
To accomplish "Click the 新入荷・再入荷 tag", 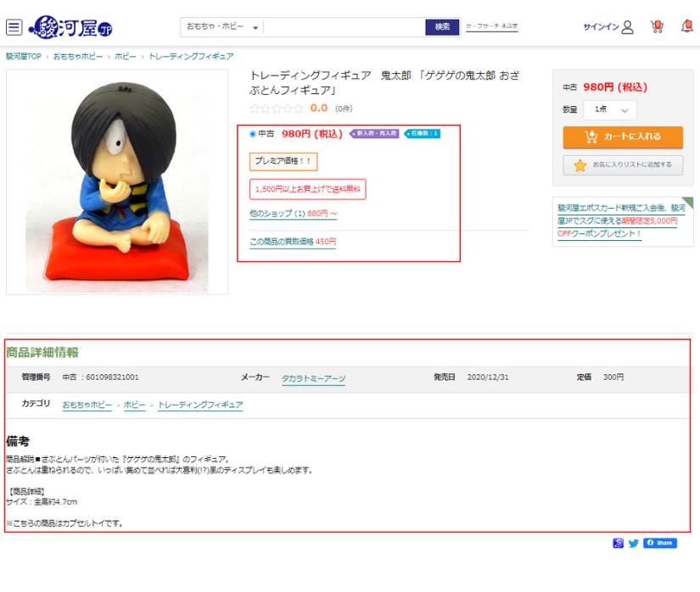I will pos(374,133).
